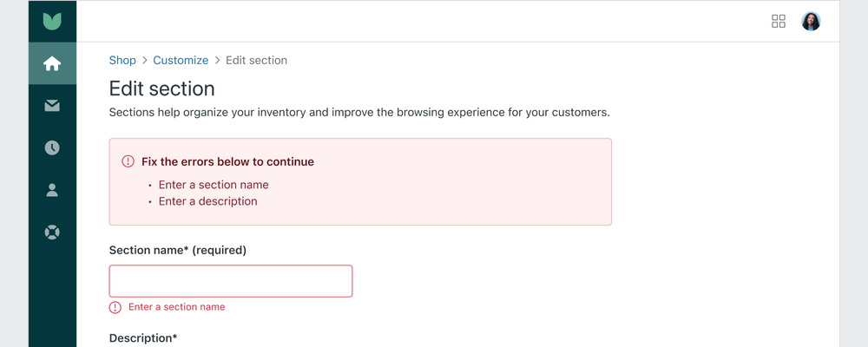This screenshot has height=347, width=868.
Task: Navigate to Customize breadcrumb link
Action: (x=181, y=61)
